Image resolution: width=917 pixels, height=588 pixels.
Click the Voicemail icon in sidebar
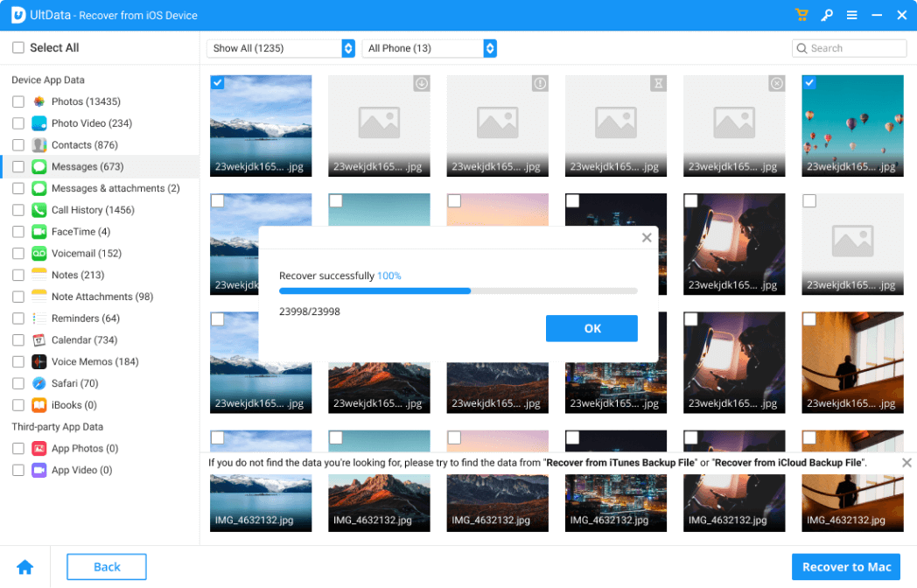tap(39, 254)
